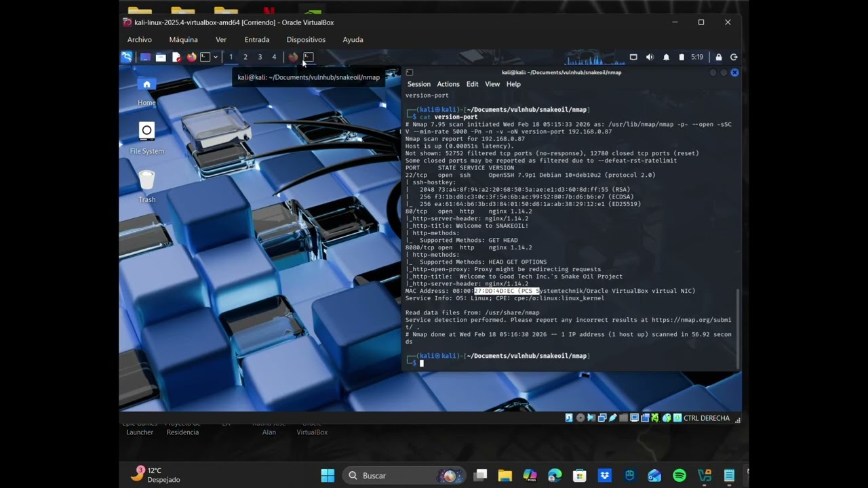
Task: Open notifications bell in Kali panel
Action: [x=666, y=57]
